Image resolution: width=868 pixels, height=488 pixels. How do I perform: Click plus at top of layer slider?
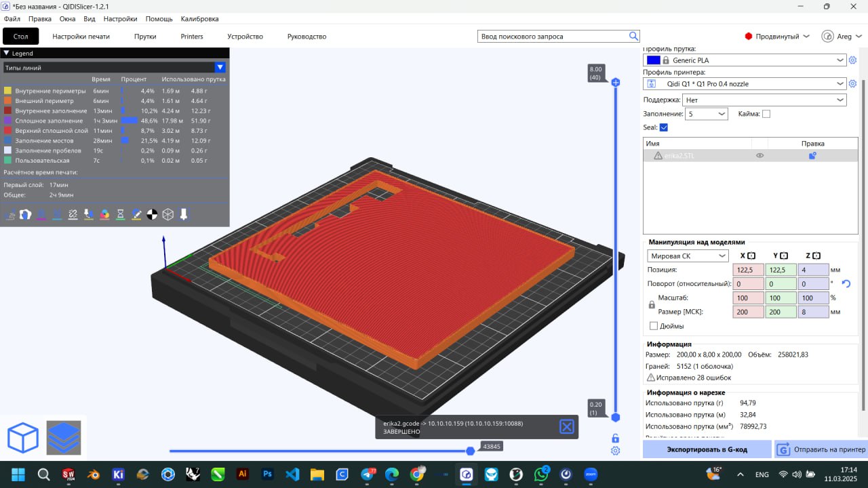pyautogui.click(x=616, y=82)
